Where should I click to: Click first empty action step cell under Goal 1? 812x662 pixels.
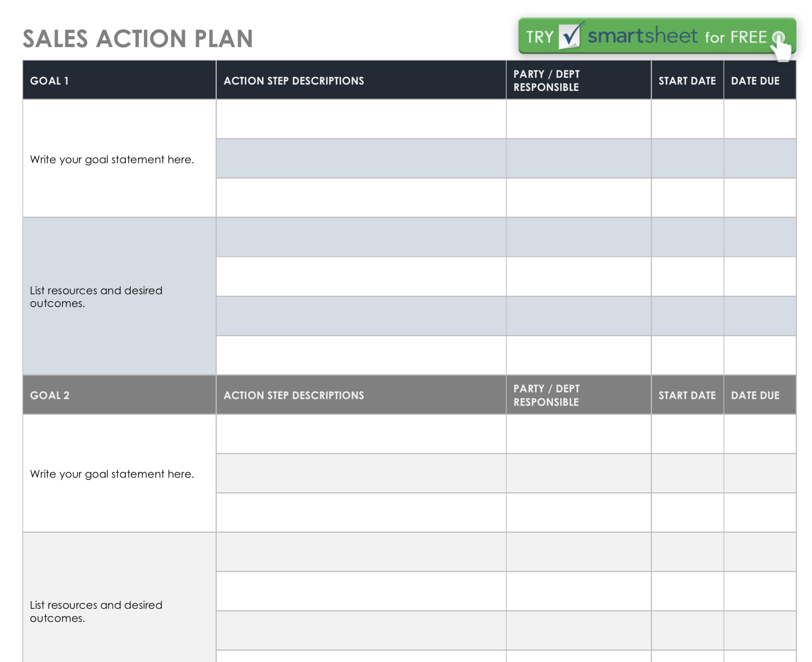pos(361,119)
